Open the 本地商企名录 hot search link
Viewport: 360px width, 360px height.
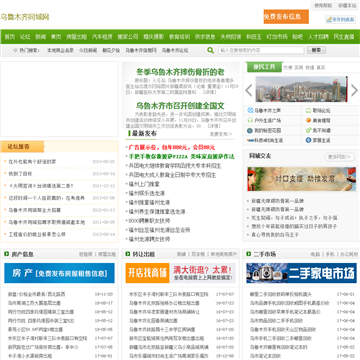(60, 50)
